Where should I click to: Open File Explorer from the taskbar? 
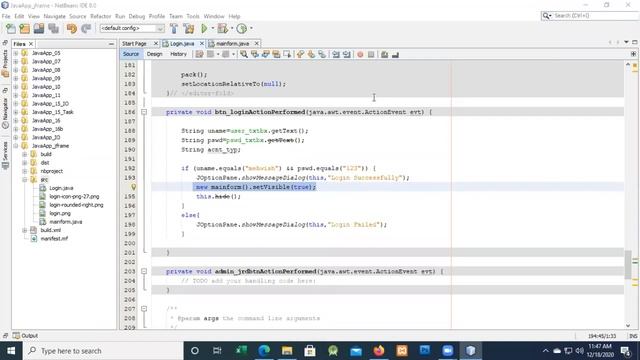point(287,351)
